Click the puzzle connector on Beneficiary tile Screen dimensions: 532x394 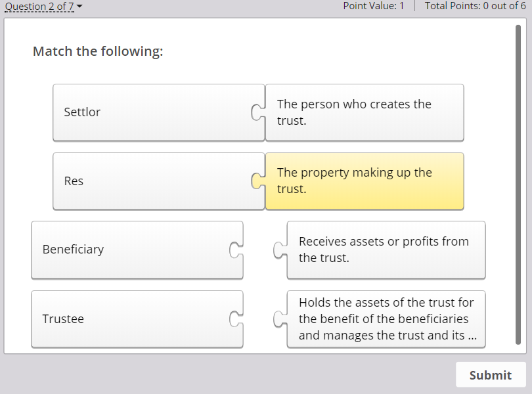(x=234, y=250)
